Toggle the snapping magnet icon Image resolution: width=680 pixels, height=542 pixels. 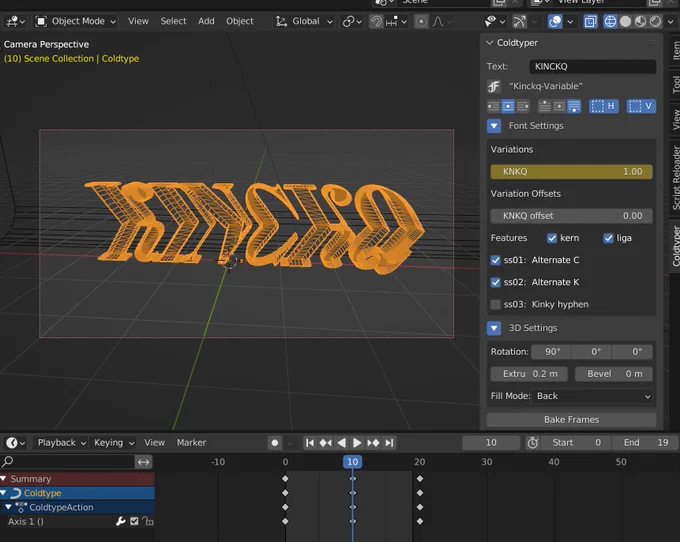[x=376, y=21]
